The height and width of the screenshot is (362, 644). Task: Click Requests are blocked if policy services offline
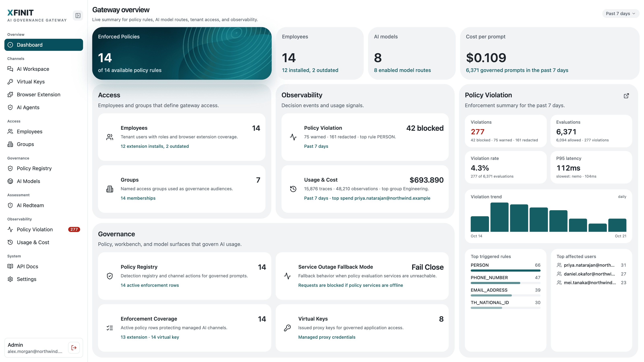point(351,285)
